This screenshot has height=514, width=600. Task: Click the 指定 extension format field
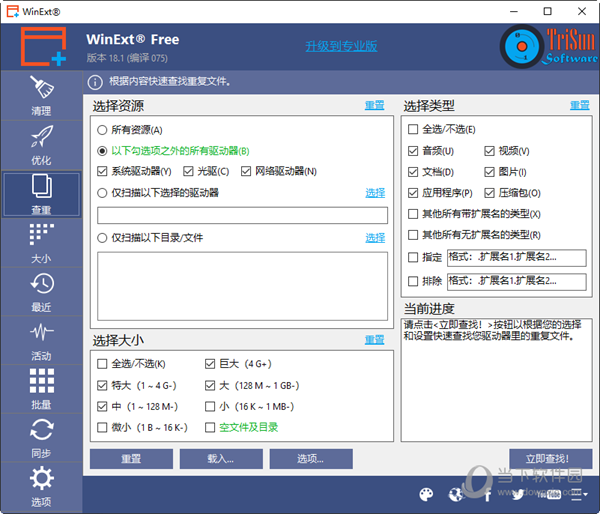pyautogui.click(x=517, y=258)
